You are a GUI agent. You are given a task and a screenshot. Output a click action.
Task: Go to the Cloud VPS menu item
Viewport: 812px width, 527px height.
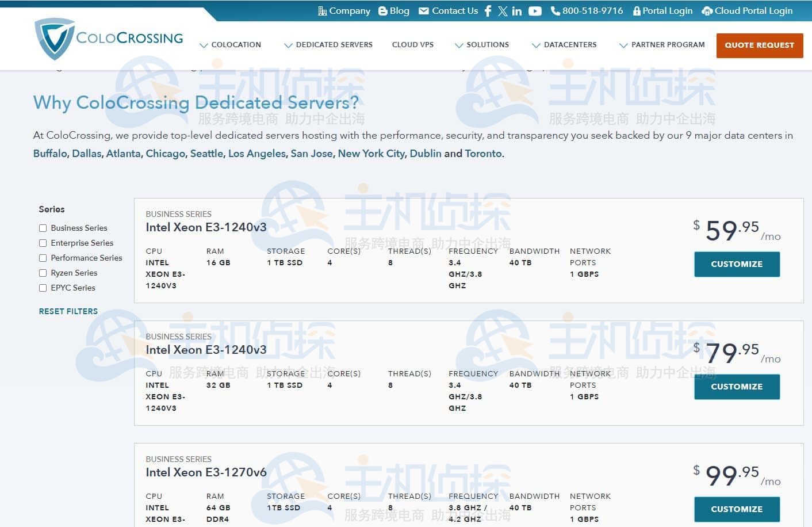click(413, 45)
